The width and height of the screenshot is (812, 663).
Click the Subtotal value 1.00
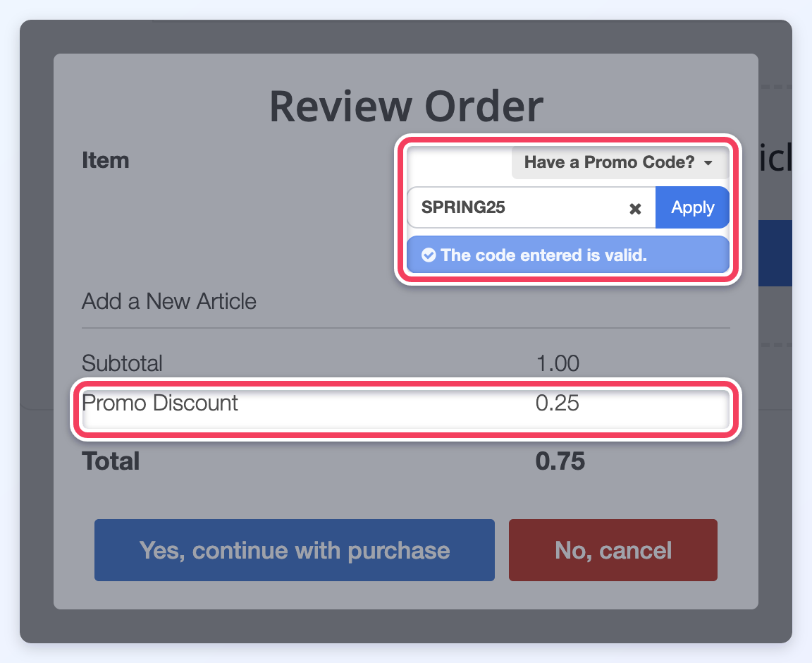click(558, 363)
